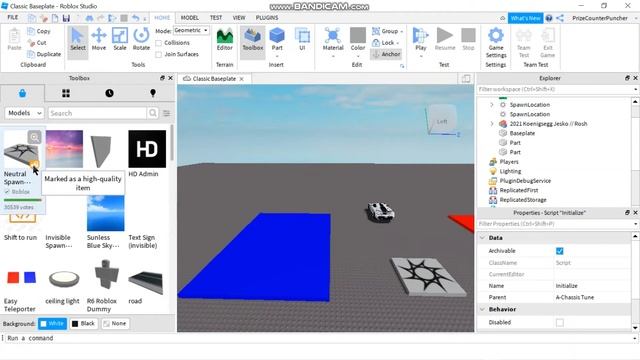Toggle the Anchor button
Image resolution: width=640 pixels, height=360 pixels.
(386, 54)
